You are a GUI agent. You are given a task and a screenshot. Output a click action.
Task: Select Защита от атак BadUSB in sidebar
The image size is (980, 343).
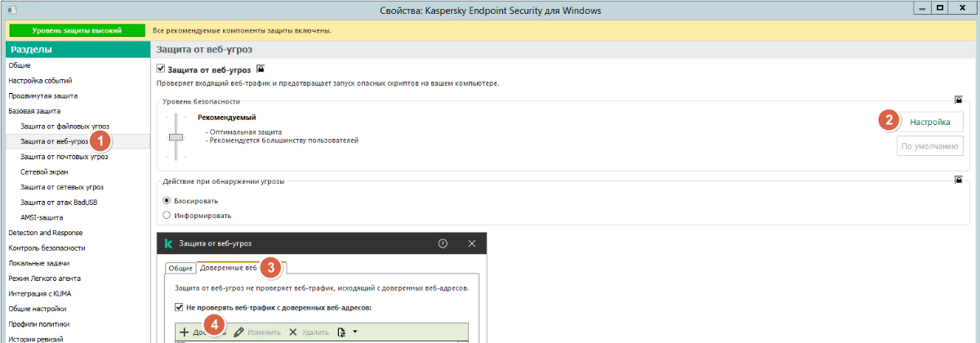click(x=59, y=202)
